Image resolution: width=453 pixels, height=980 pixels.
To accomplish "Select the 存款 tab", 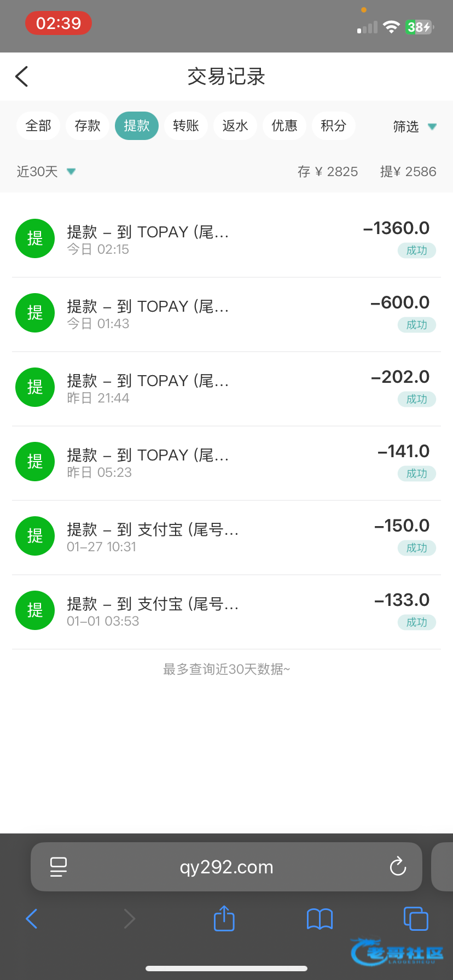I will click(88, 126).
